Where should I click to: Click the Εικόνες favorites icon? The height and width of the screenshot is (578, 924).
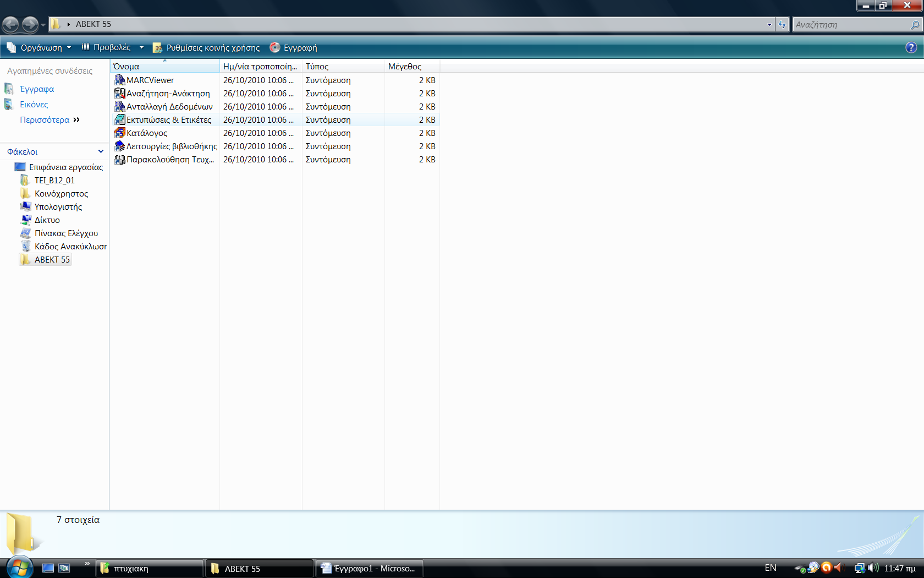[x=9, y=104]
